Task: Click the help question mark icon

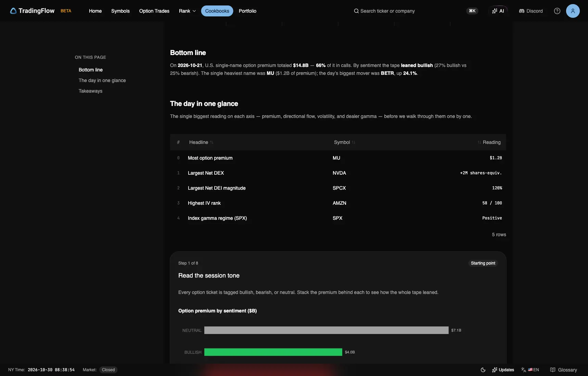Action: (557, 11)
